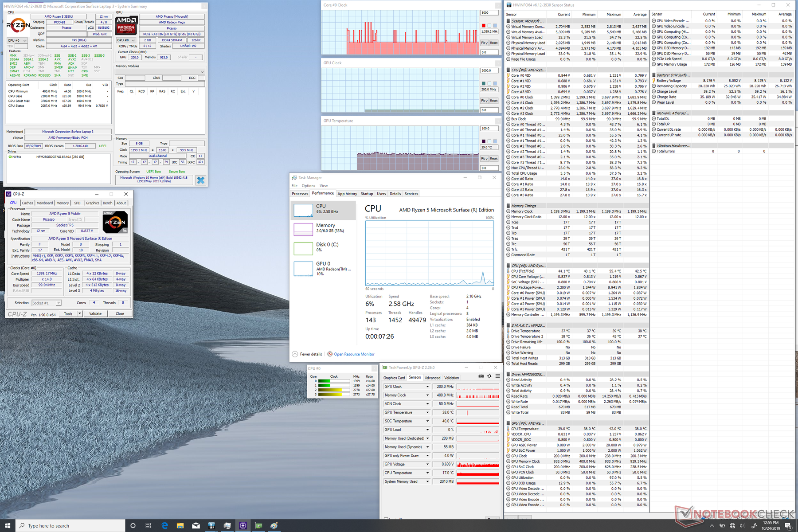Open the GPU-Z hamburger menu
Screen dimensions: 798x532
pos(497,376)
